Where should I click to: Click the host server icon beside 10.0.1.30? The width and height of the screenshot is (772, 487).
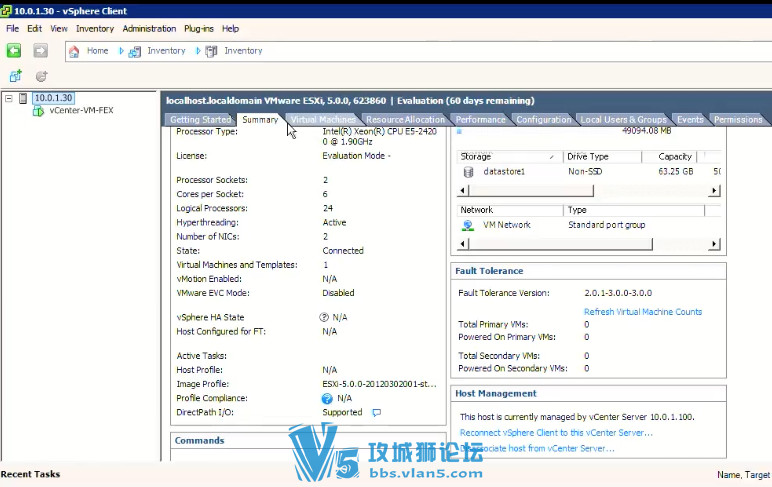pos(23,98)
